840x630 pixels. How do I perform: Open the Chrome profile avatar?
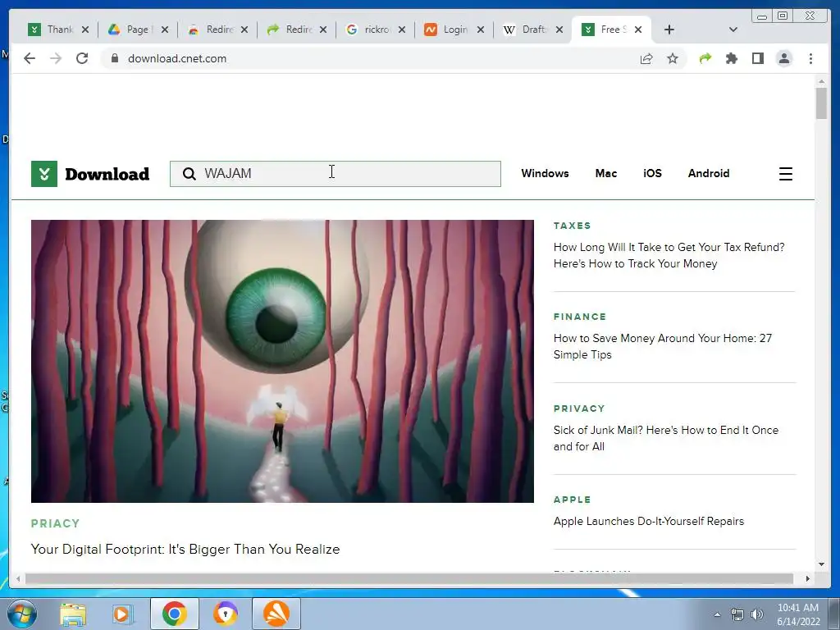(784, 58)
